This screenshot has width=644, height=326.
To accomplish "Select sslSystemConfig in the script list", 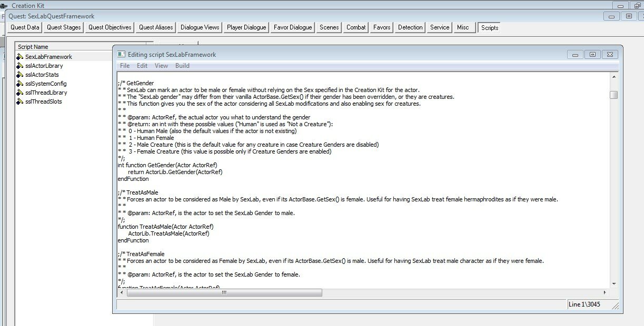I will pyautogui.click(x=46, y=84).
